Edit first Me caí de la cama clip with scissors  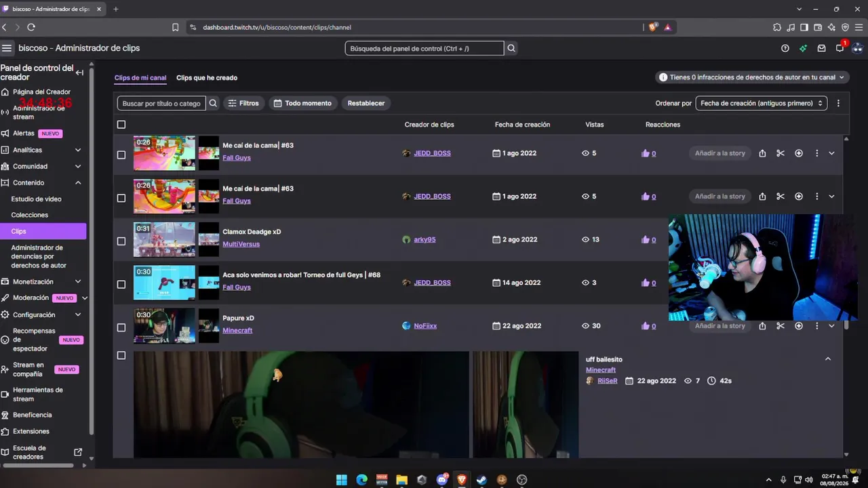[781, 153]
